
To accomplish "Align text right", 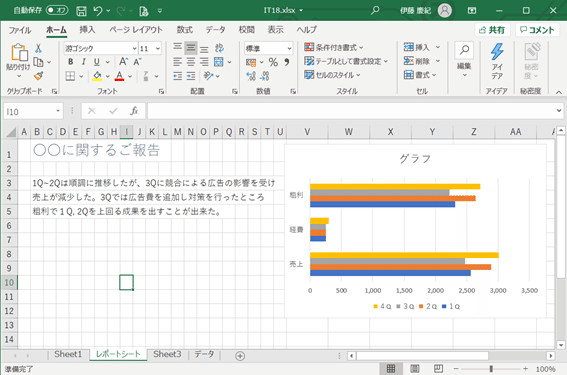I will 204,62.
